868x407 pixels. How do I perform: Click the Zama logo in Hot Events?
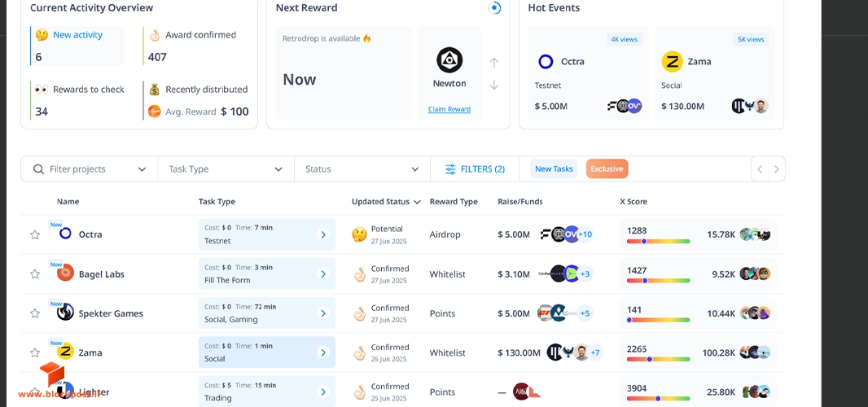672,62
